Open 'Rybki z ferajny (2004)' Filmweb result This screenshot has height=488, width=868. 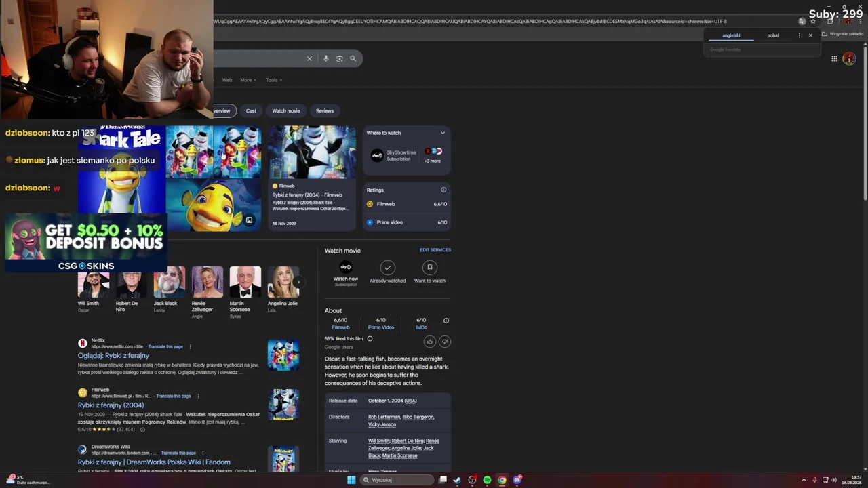[x=111, y=405]
